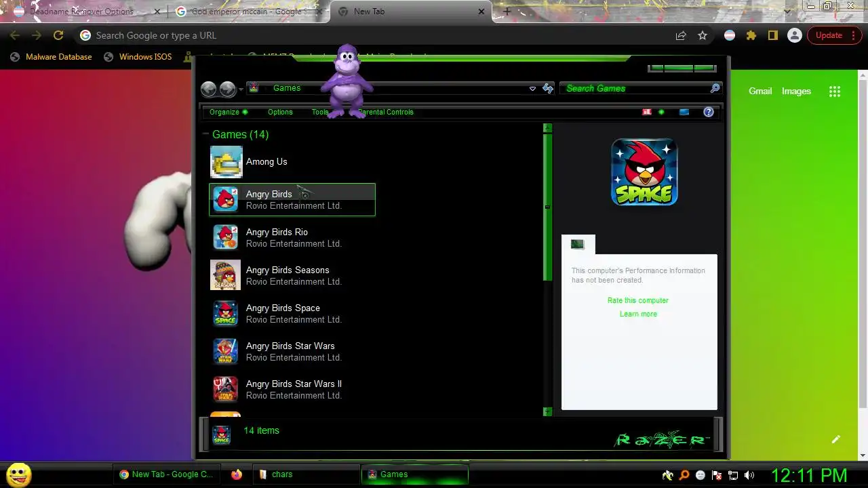Open the network tray icon
The height and width of the screenshot is (488, 868).
pyautogui.click(x=733, y=475)
